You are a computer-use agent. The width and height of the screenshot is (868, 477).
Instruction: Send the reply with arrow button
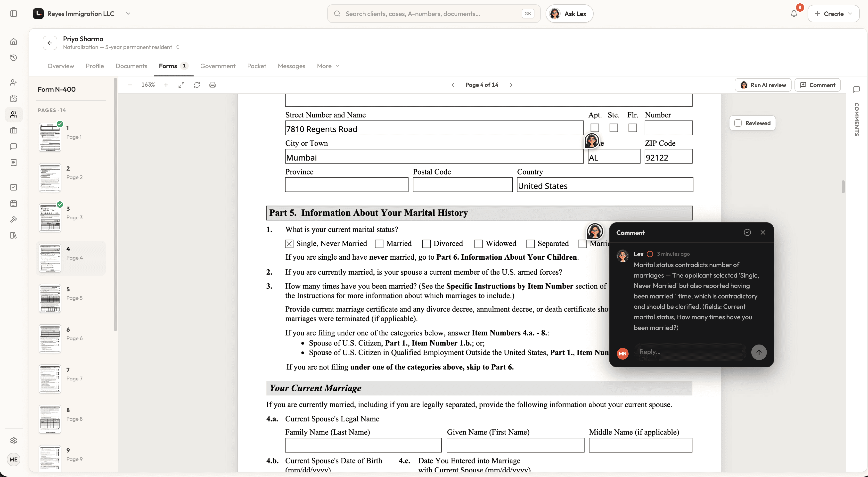tap(759, 352)
